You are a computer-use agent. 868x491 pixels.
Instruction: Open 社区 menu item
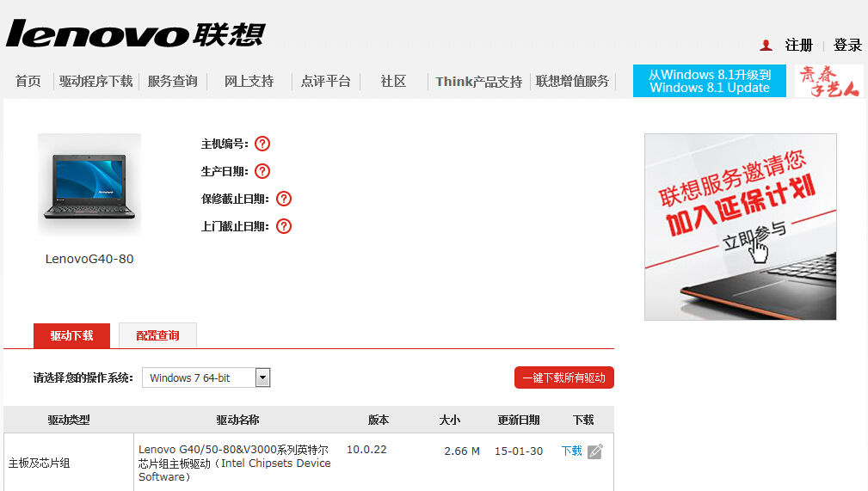[x=394, y=82]
